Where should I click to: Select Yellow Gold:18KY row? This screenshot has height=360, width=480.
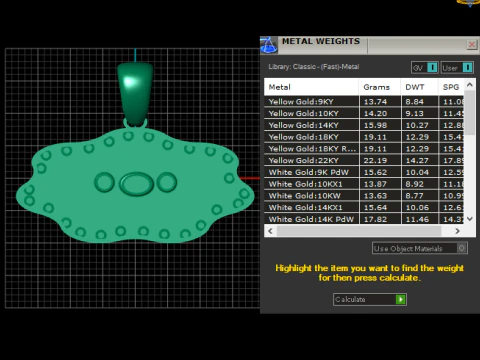[364, 137]
